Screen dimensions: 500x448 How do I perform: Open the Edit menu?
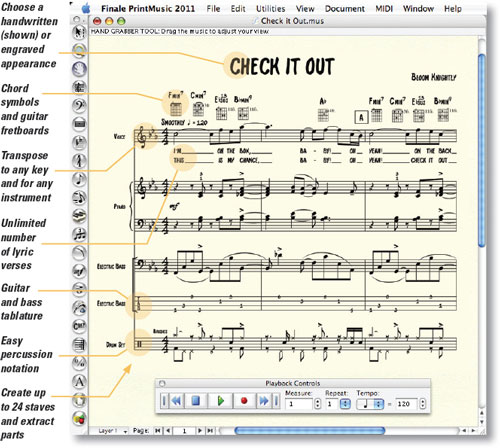click(238, 9)
